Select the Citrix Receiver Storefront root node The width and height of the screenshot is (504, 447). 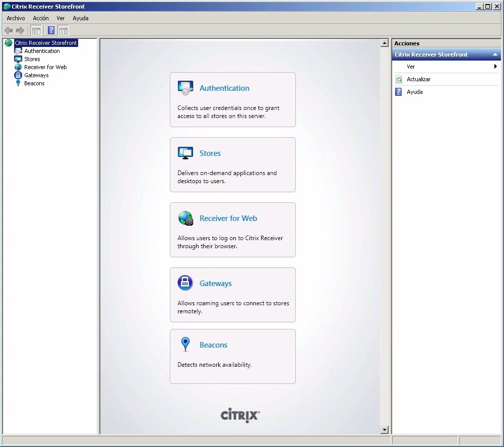(46, 43)
